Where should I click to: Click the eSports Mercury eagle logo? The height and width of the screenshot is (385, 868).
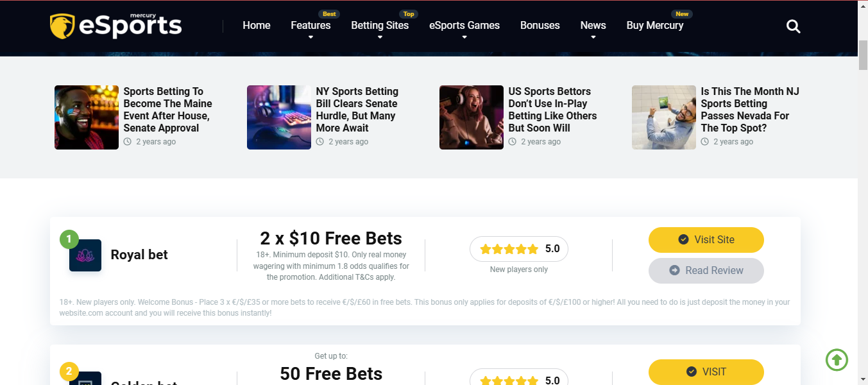pos(115,26)
